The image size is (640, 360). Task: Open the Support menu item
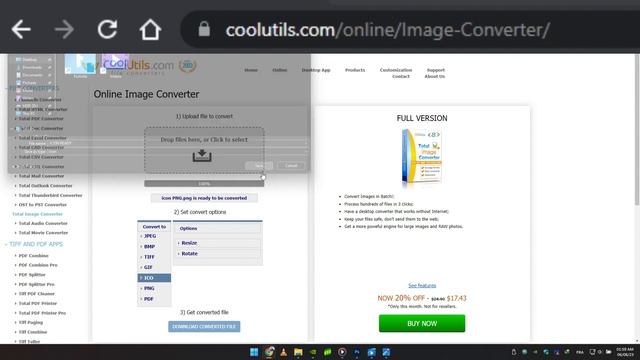tap(436, 70)
